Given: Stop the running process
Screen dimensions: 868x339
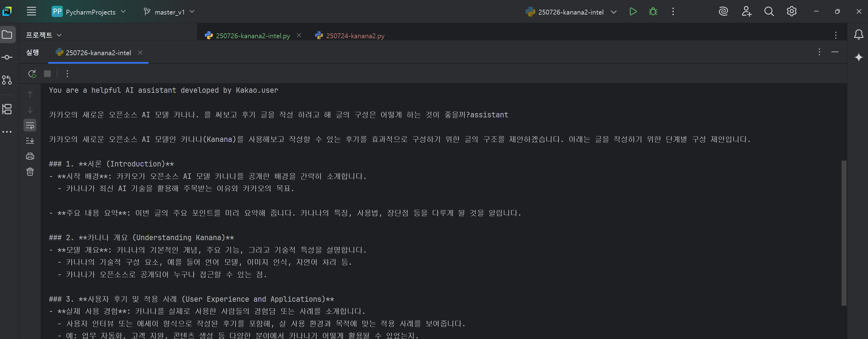Looking at the screenshot, I should (48, 74).
